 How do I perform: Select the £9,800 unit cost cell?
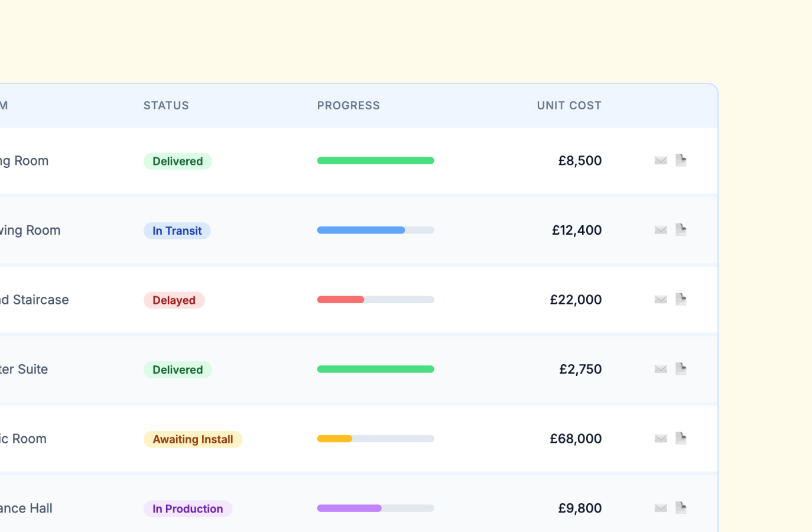580,508
